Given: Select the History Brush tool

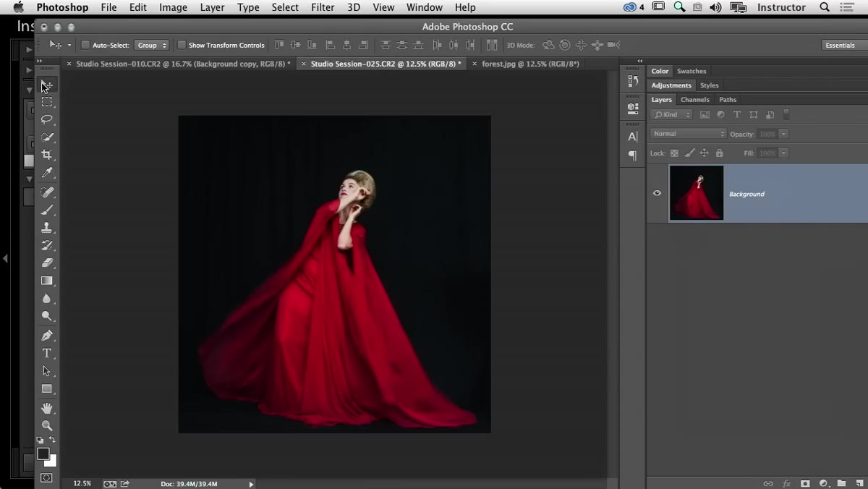Looking at the screenshot, I should pos(47,245).
